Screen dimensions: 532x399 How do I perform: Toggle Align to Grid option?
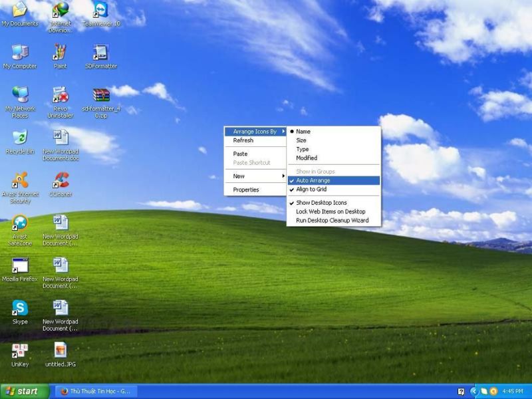pos(334,190)
